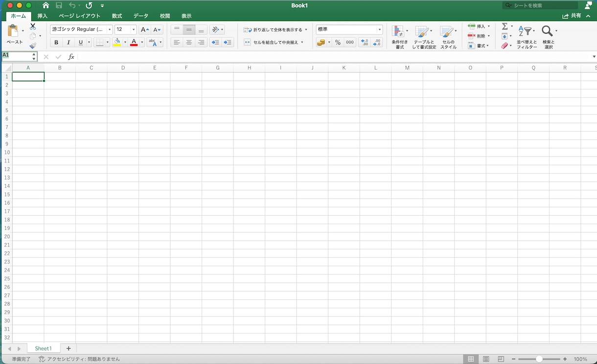Click the Decrease Indent icon
Viewport: 597px width, 364px height.
pos(215,43)
